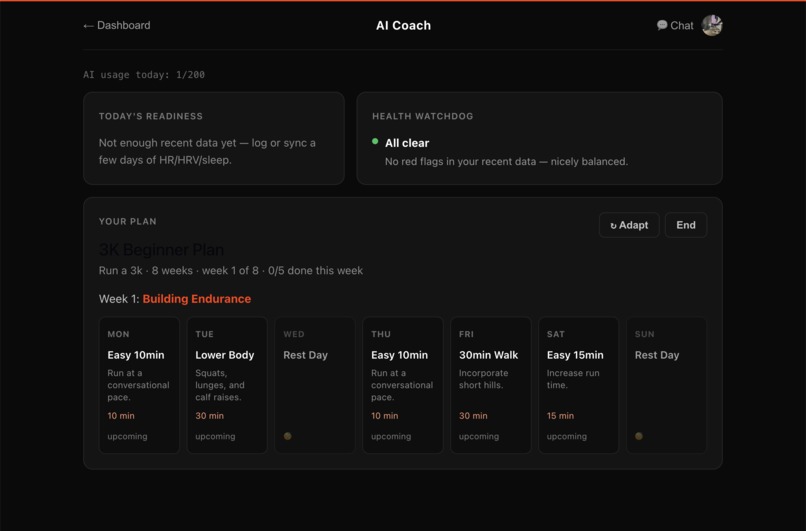Click the 3K Beginner Plan title
The image size is (806, 531).
[161, 250]
